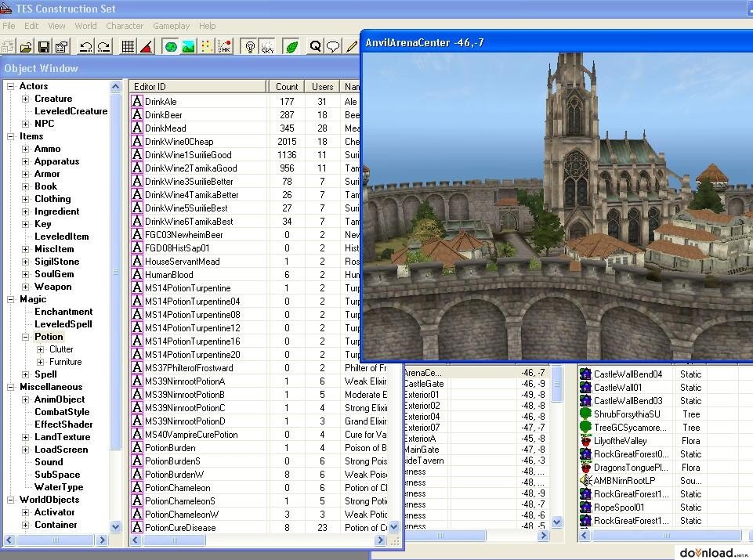Screen dimensions: 753x560
Task: Expand the Weapon tree node
Action: click(25, 287)
